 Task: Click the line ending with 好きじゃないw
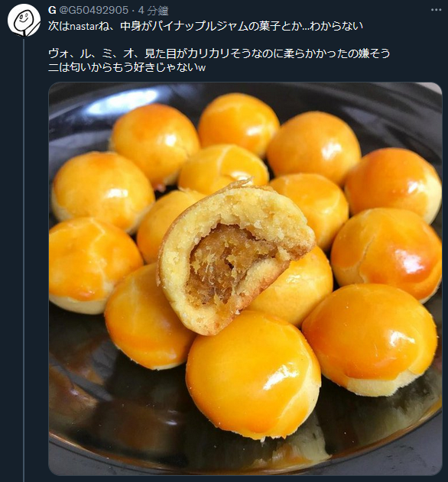[127, 67]
